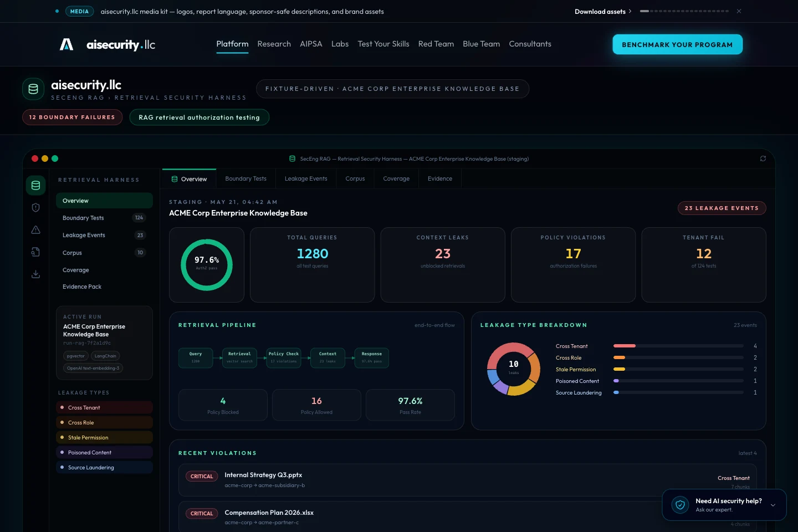Image resolution: width=798 pixels, height=532 pixels.
Task: Open Red Team navigation item
Action: pos(436,44)
